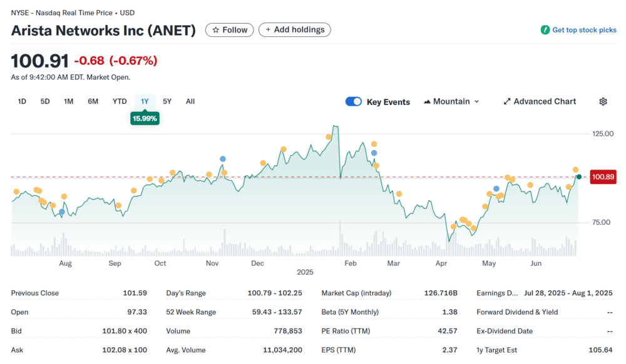Show the All time chart range
Viewport: 626px width, 364px height.
pyautogui.click(x=190, y=102)
